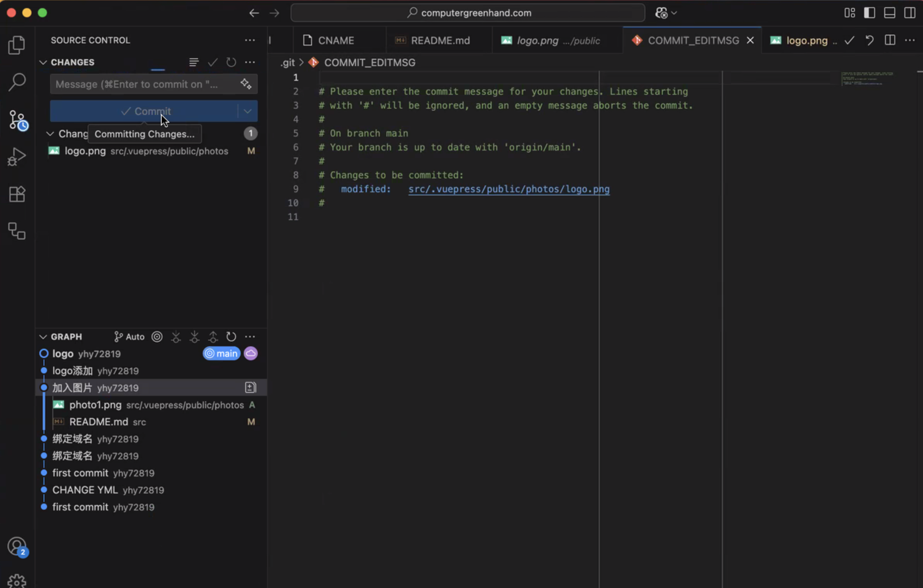Screen dimensions: 923x588
Task: Discard commit message with editor undo arrow
Action: point(870,40)
